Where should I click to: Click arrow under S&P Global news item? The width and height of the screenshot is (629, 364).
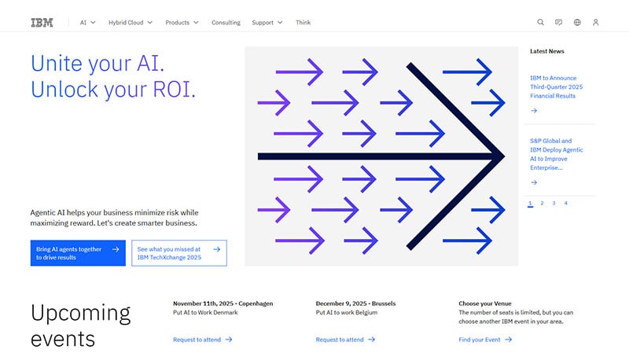[x=534, y=182]
